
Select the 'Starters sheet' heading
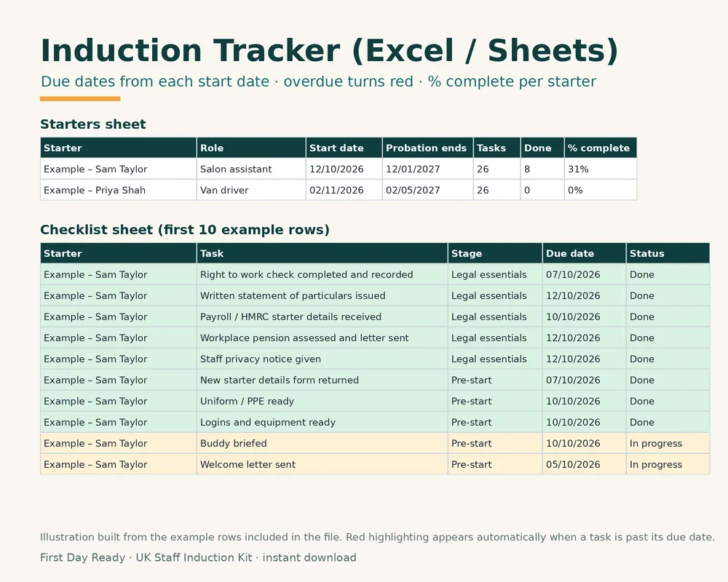click(93, 124)
